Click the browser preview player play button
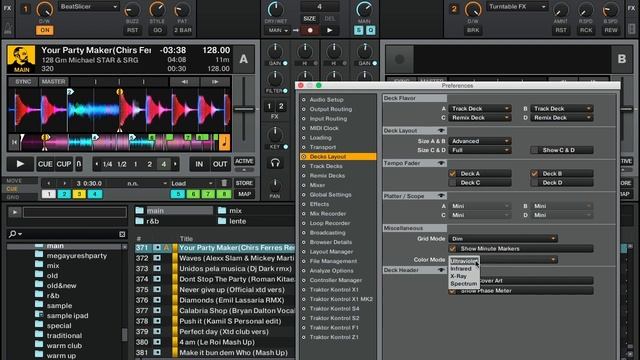The image size is (640, 360). point(15,212)
